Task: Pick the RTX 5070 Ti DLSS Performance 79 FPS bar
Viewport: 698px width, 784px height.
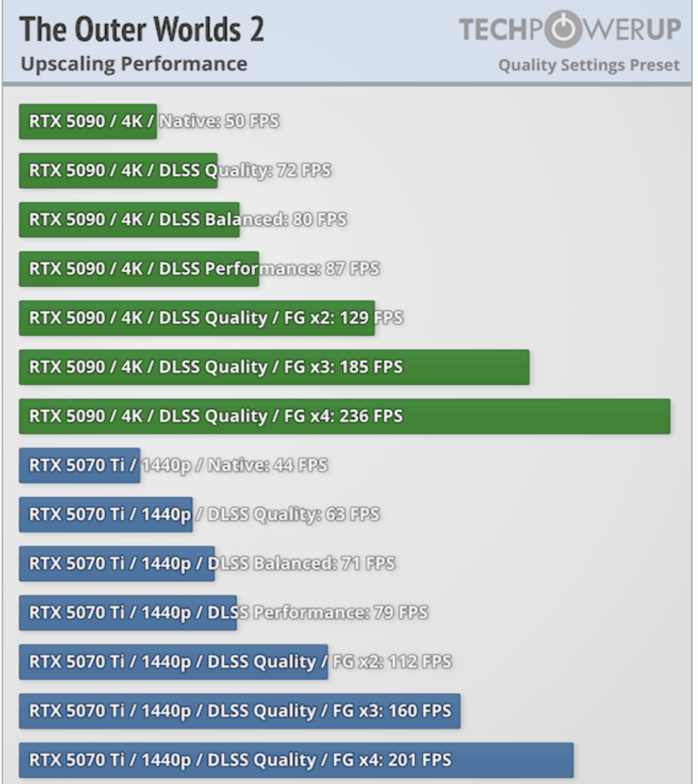Action: (127, 613)
